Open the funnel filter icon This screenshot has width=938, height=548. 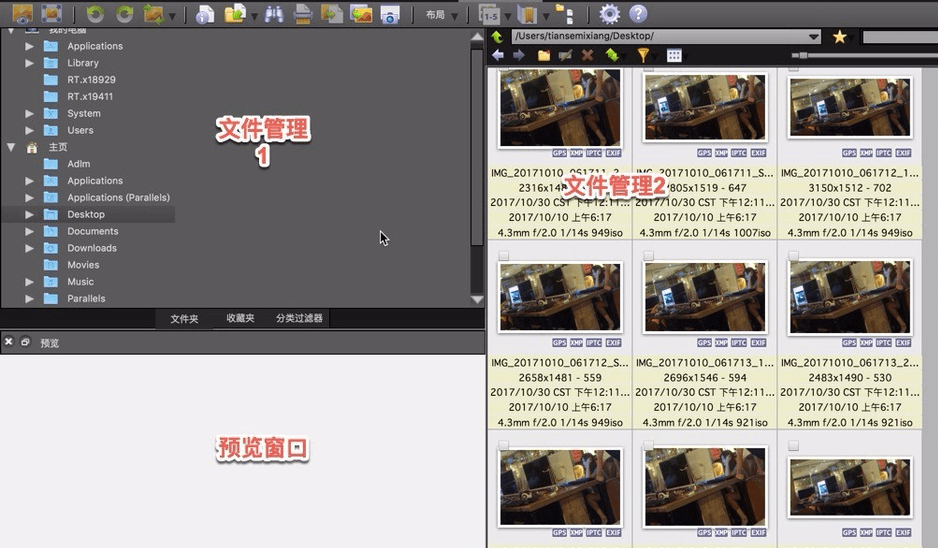pos(643,56)
